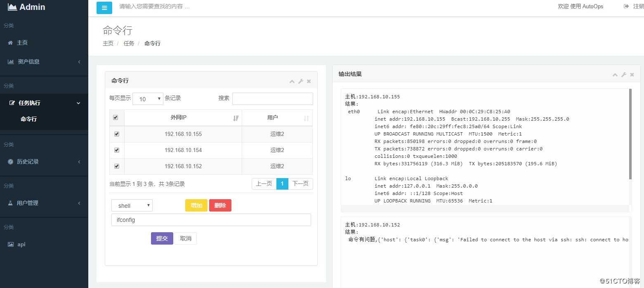Image resolution: width=644 pixels, height=288 pixels.
Task: Click the red 删除 button
Action: tap(220, 205)
